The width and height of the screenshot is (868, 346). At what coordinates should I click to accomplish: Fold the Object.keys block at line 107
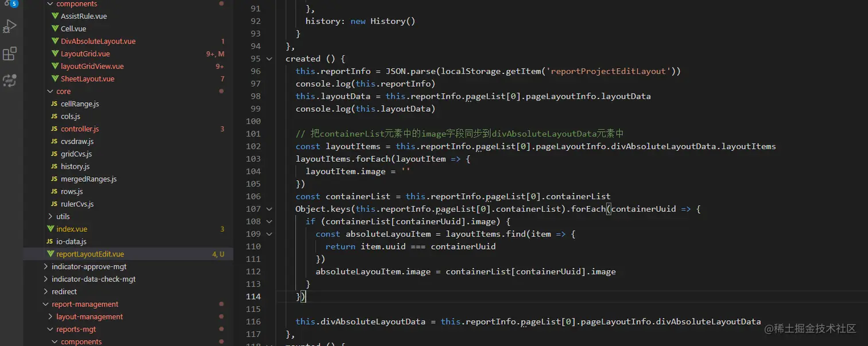[269, 209]
